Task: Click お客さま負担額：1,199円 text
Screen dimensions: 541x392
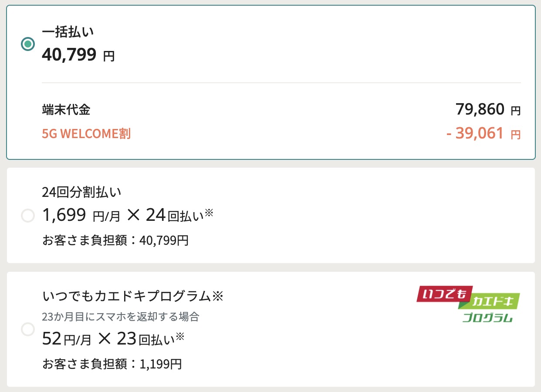Action: [112, 364]
